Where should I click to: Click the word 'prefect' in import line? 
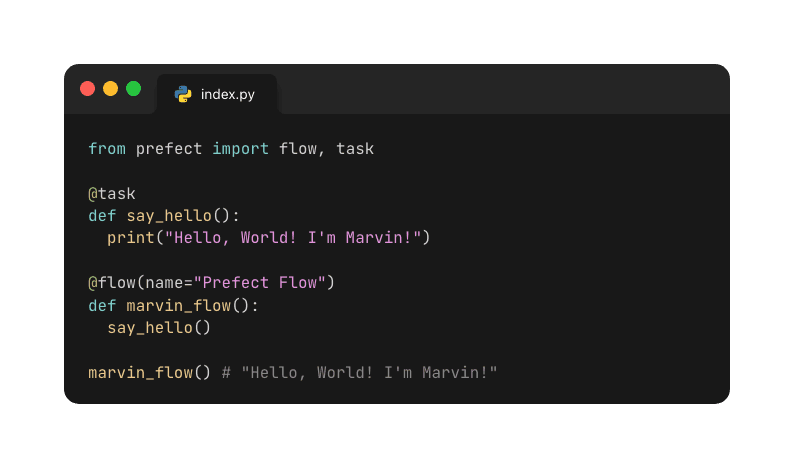click(x=169, y=149)
